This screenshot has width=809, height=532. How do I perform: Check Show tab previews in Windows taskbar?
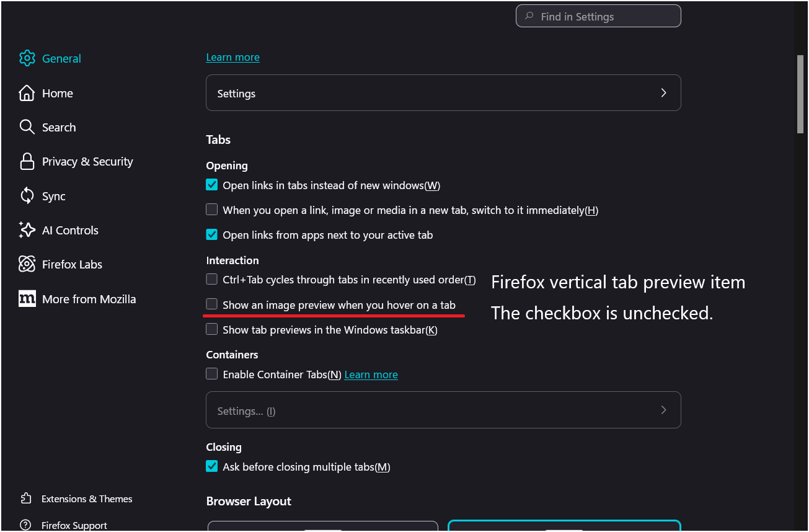click(x=212, y=329)
